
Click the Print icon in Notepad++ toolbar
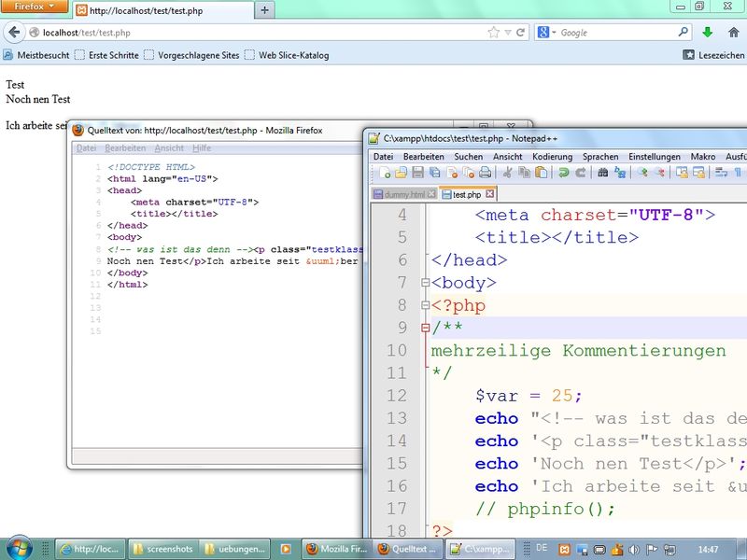click(485, 173)
